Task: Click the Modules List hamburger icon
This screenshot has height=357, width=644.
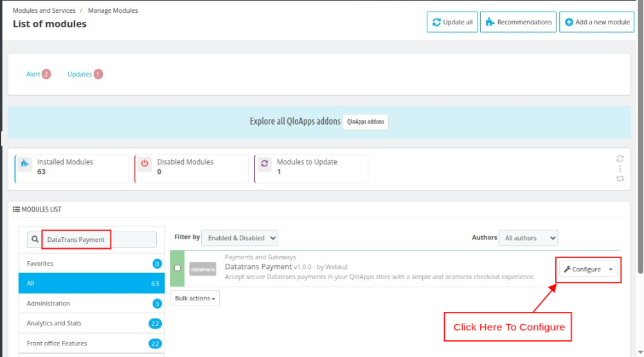Action: (16, 210)
